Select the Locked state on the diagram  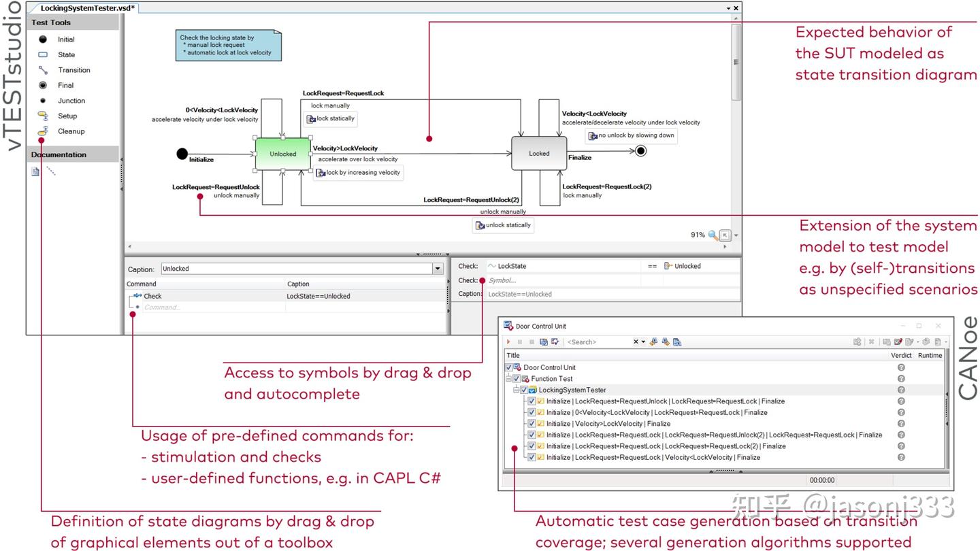(x=539, y=153)
